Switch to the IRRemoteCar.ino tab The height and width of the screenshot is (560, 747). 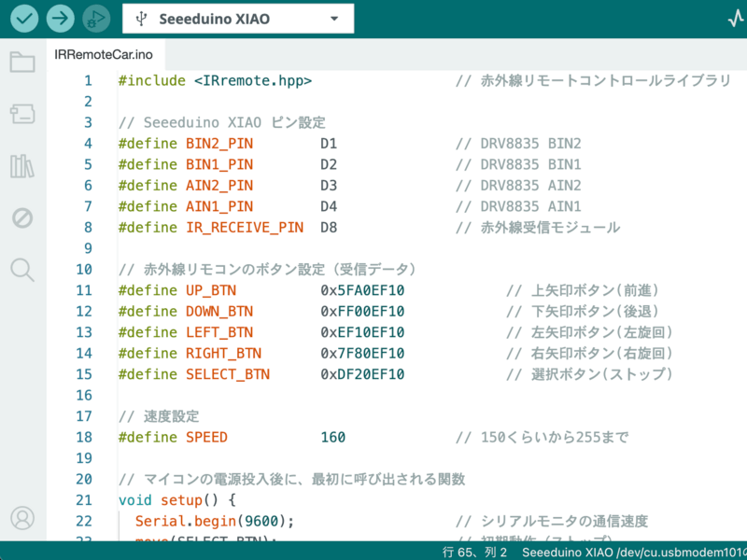coord(104,55)
